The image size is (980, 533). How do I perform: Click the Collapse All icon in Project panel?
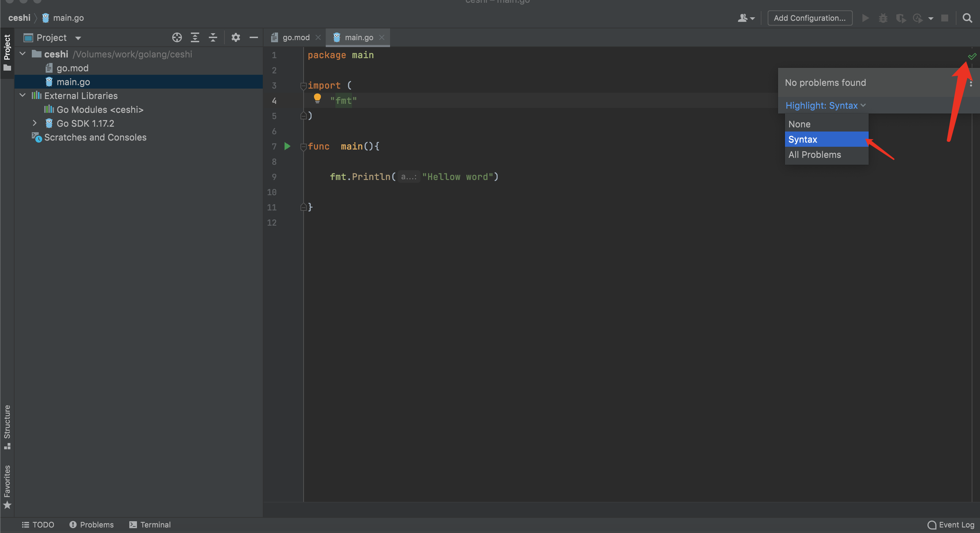(213, 38)
